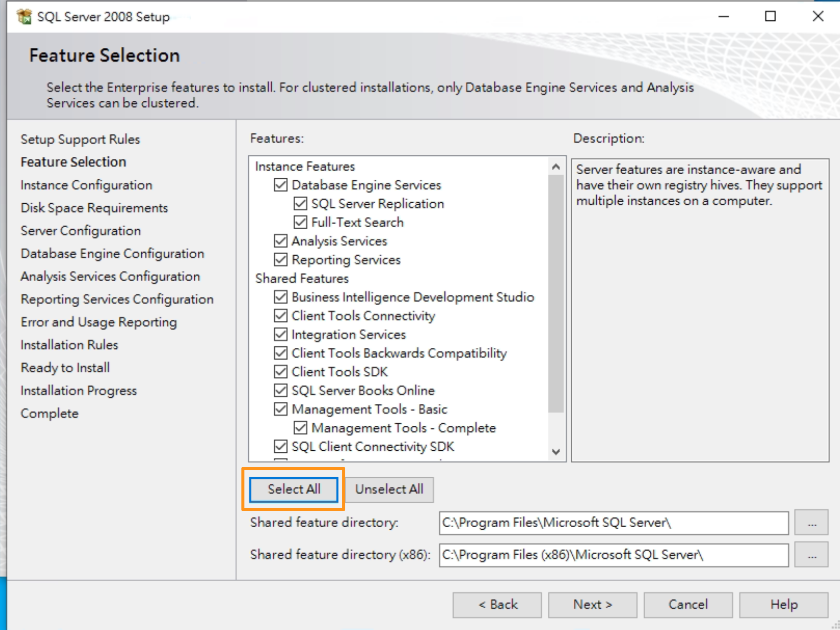Toggle Business Intelligence Development Studio checkbox

[x=280, y=297]
